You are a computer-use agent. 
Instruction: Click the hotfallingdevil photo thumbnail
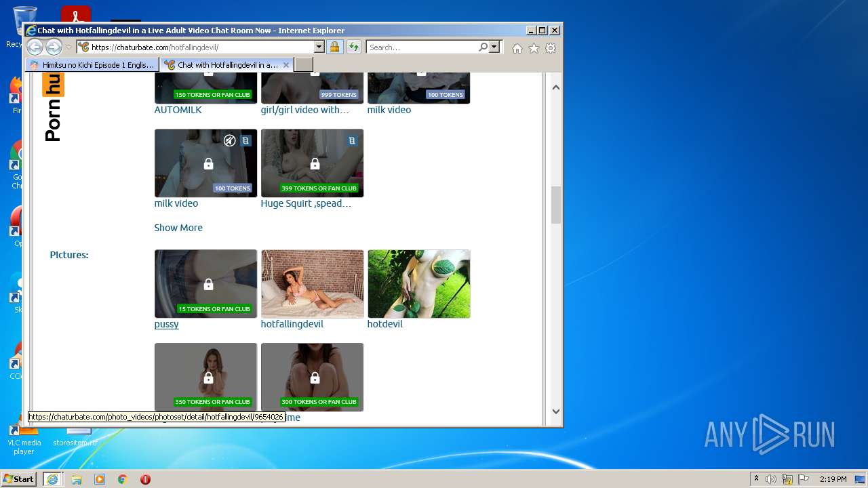tap(312, 284)
